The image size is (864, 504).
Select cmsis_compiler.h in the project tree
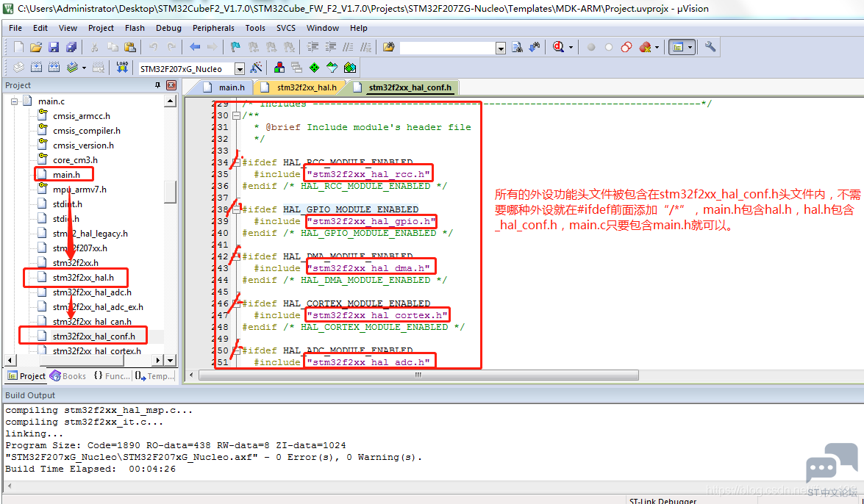click(87, 131)
